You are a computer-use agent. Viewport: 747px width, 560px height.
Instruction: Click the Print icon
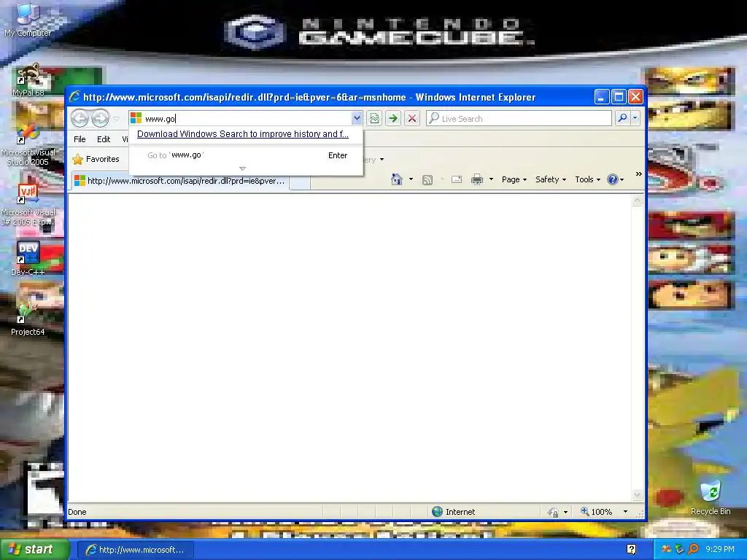477,179
